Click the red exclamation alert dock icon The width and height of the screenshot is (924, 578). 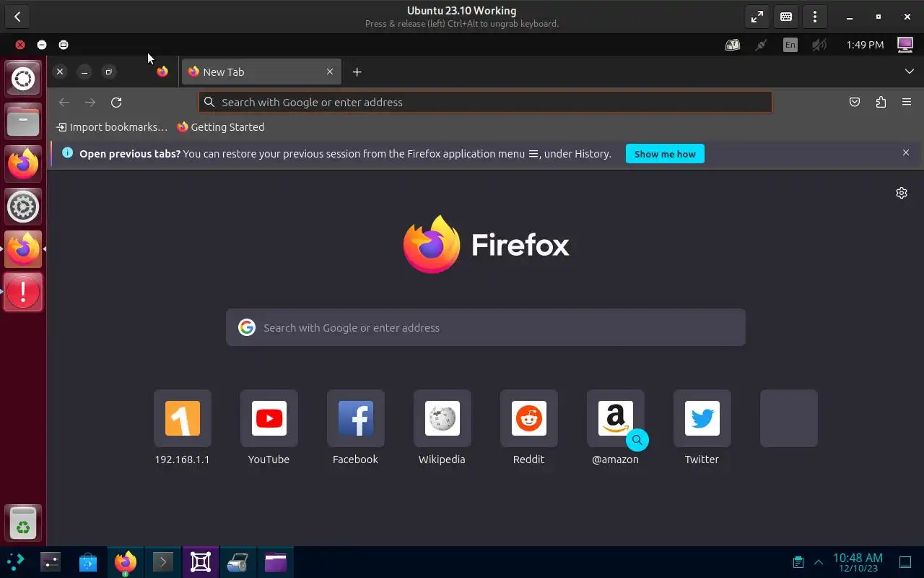[x=23, y=292]
